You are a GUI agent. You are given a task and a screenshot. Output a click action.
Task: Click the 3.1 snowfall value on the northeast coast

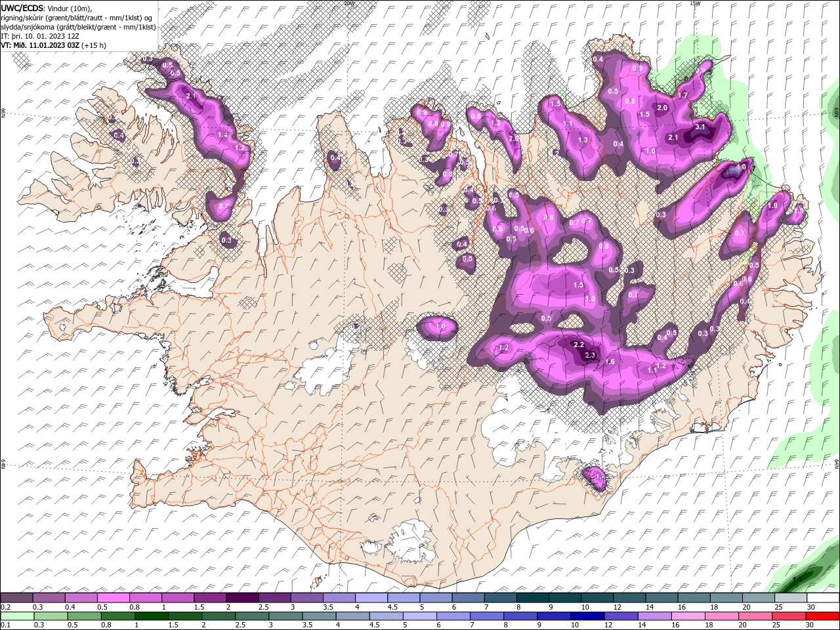tap(700, 127)
